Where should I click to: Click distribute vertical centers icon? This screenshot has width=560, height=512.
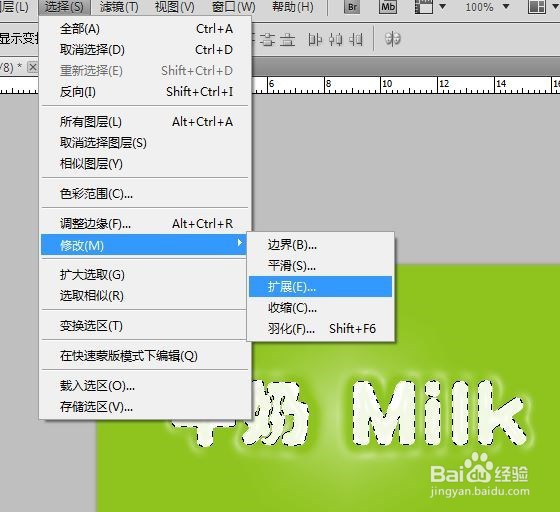click(267, 39)
